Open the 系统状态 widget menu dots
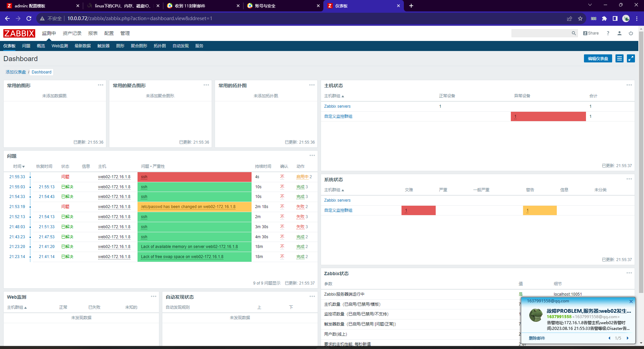 629,179
